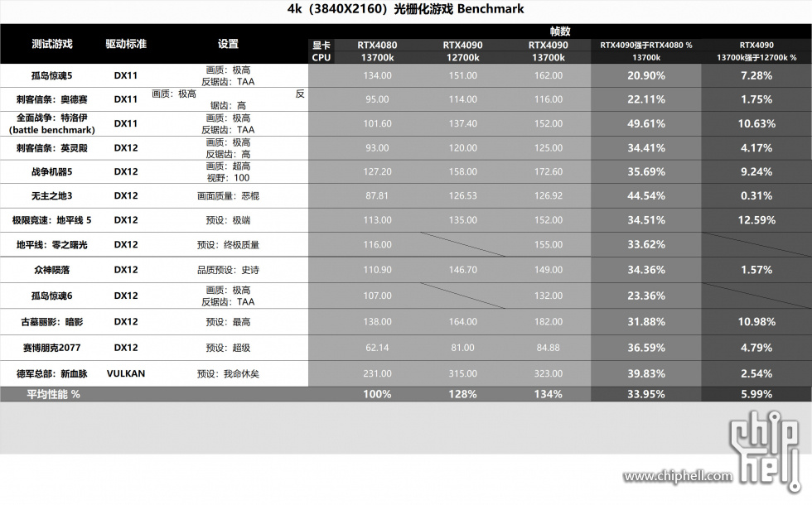Viewport: 812px width, 505px height.
Task: Click the '34.41%' percentage cell
Action: coord(645,148)
